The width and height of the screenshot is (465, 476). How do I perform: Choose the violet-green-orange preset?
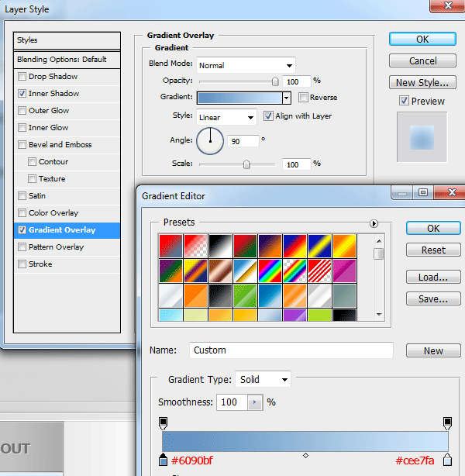pos(170,271)
